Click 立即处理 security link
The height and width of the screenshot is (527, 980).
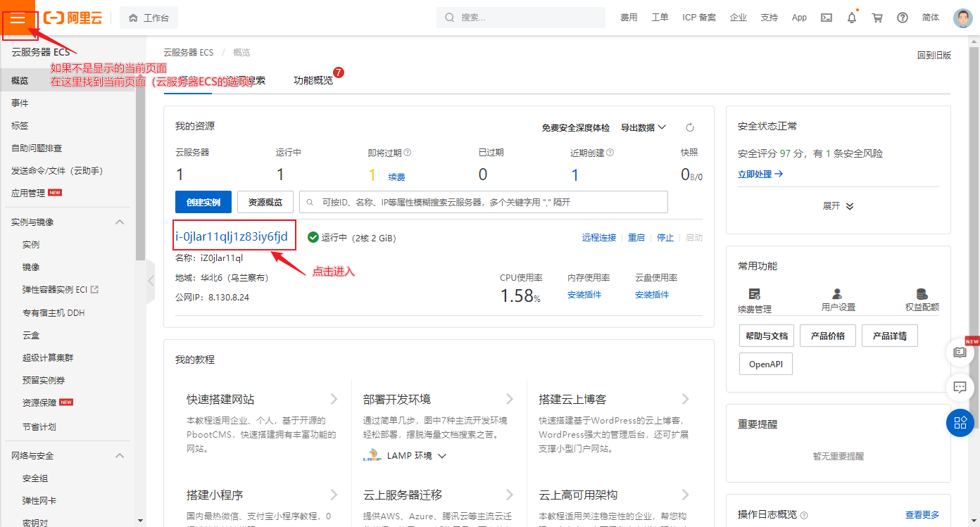[x=760, y=174]
